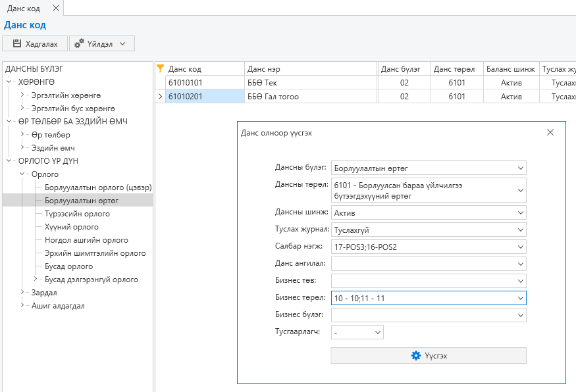This screenshot has width=576, height=392.
Task: Expand the Өр төлбөр node
Action: 22,134
